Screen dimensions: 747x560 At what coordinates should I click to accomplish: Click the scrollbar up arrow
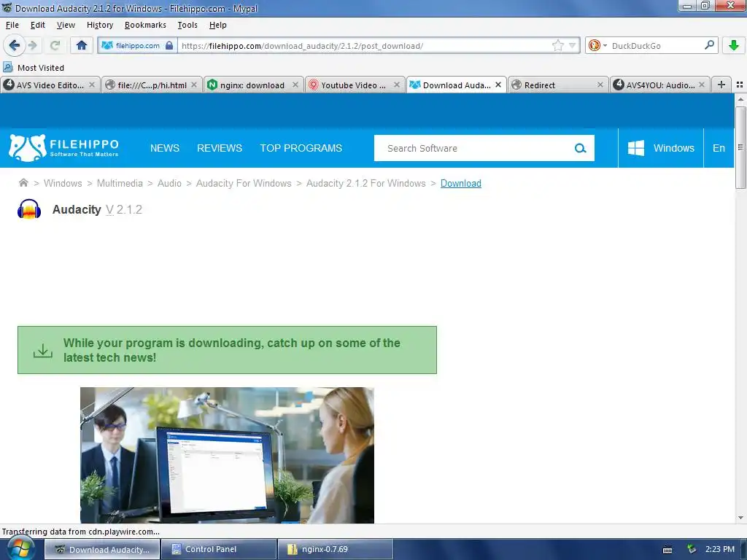click(740, 99)
